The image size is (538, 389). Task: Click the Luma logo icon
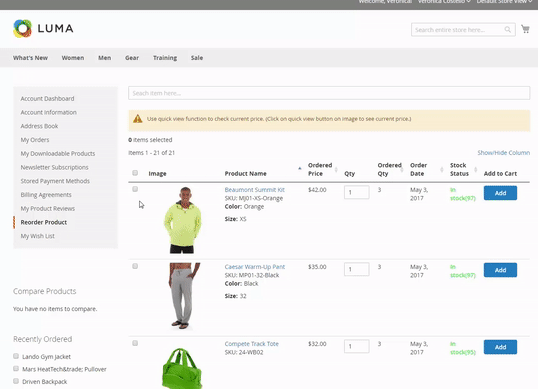point(22,28)
